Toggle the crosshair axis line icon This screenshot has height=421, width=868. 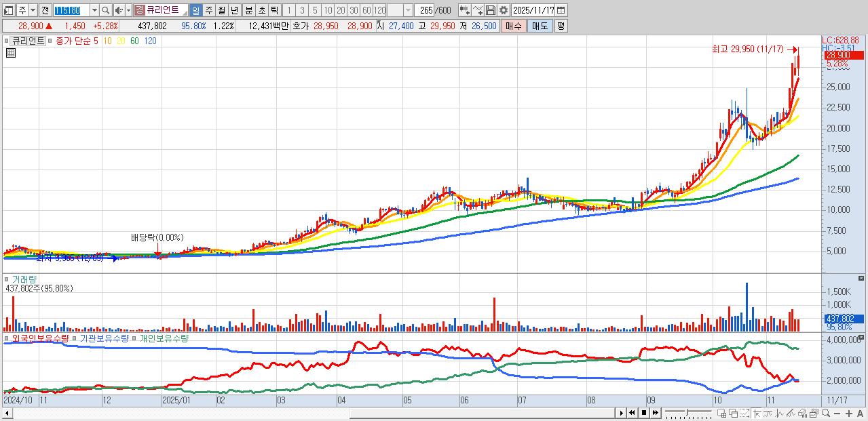[x=757, y=414]
